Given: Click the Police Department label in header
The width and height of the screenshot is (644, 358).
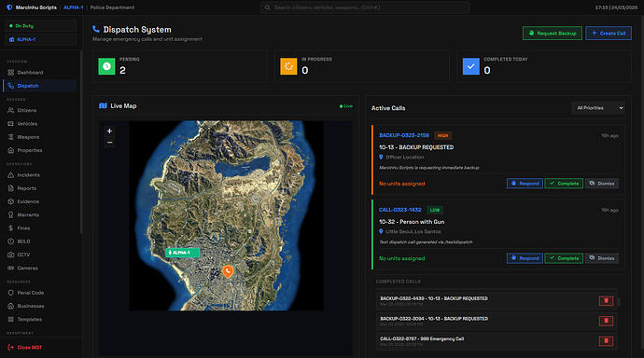Looking at the screenshot, I should pyautogui.click(x=112, y=7).
